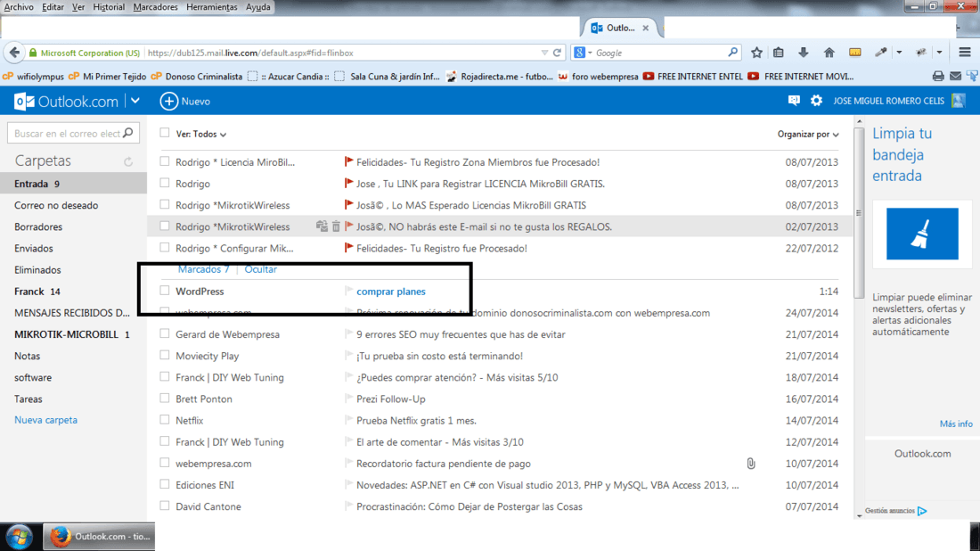The width and height of the screenshot is (980, 551).
Task: Open the Outlook messaging chat icon
Action: click(x=794, y=101)
